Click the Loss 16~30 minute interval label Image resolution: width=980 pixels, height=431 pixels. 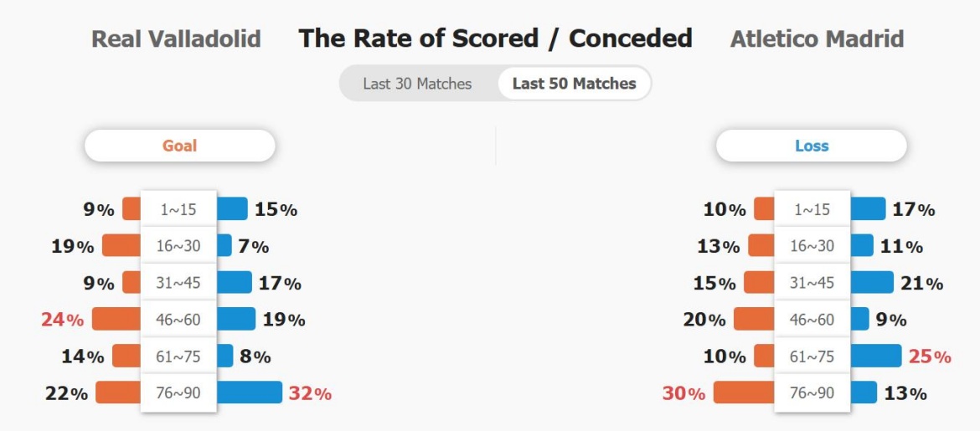pyautogui.click(x=812, y=246)
